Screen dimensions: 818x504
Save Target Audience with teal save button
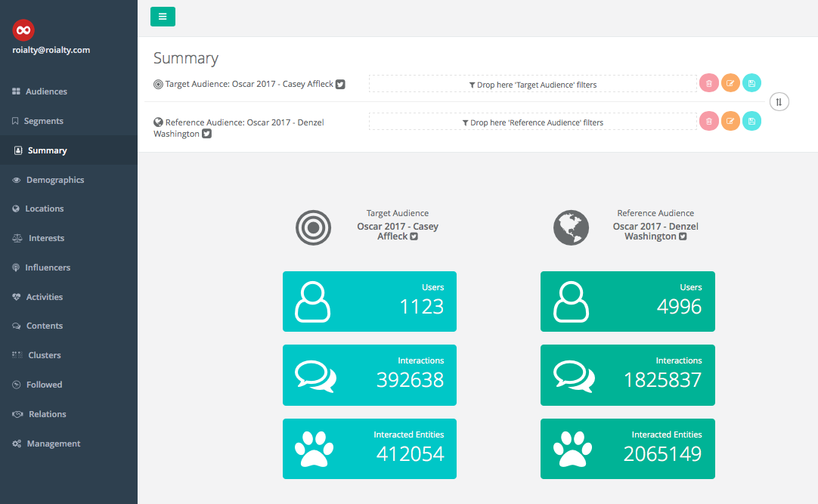(751, 83)
